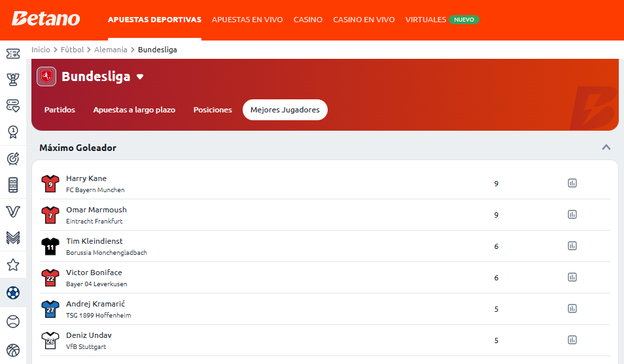This screenshot has width=624, height=364.
Task: Collapse the Máximo Goleador section
Action: tap(606, 147)
